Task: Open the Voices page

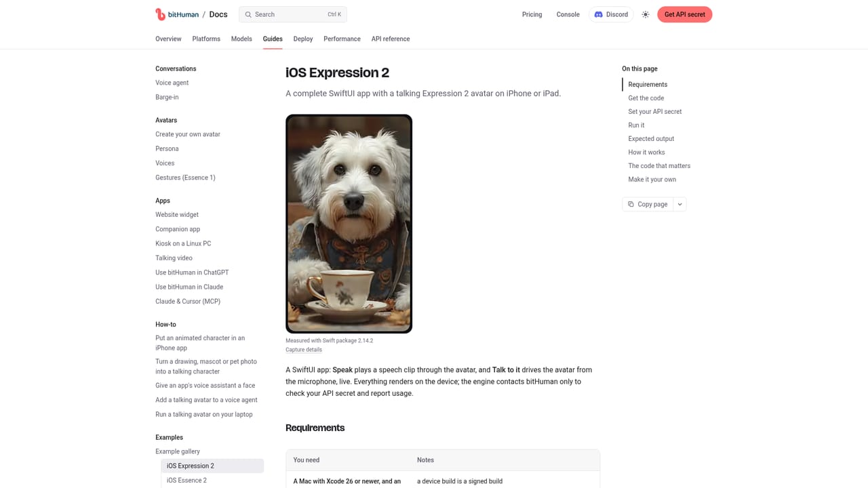Action: coord(165,163)
